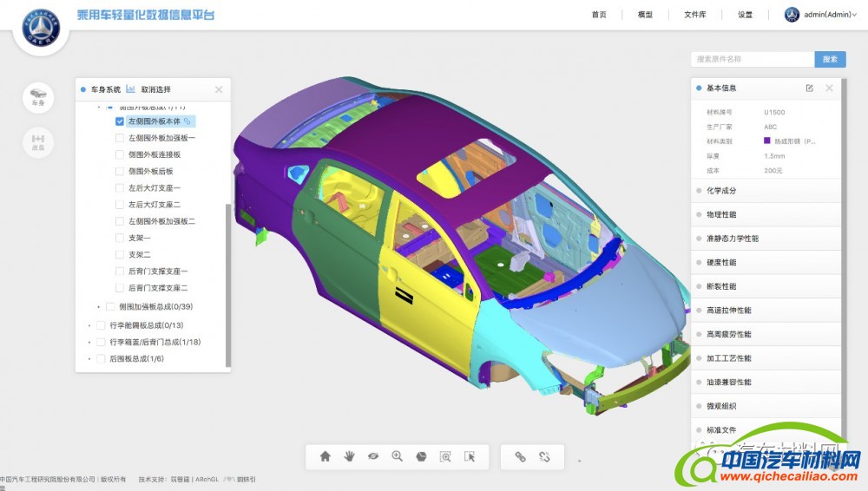
Task: Go to the 模型 menu
Action: [x=645, y=15]
